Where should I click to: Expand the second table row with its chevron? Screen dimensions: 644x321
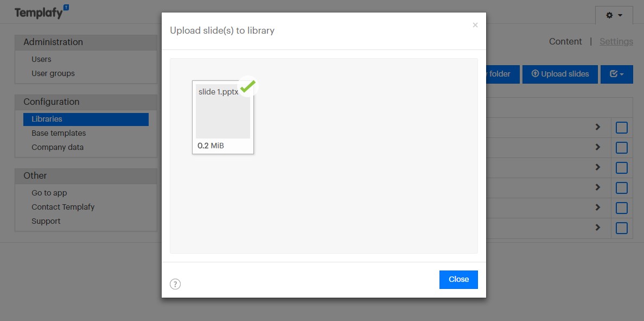tap(597, 147)
